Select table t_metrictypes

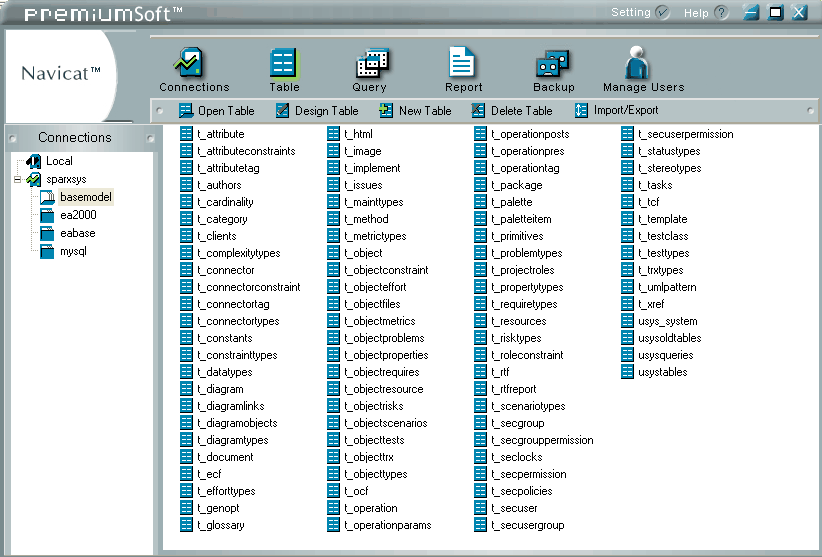[x=375, y=236]
